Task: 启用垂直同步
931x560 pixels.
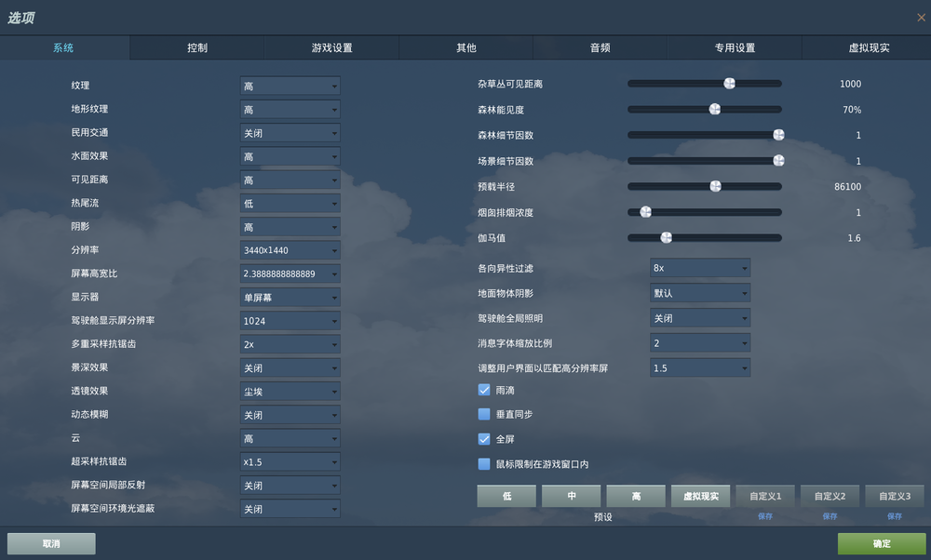Action: (x=483, y=414)
